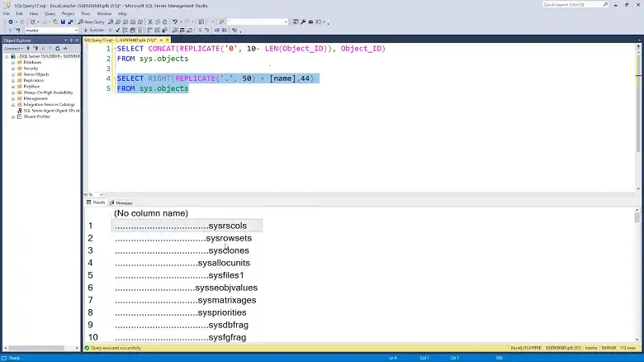Toggle the Object Explorer auto-hide pin
The height and width of the screenshot is (362, 644).
click(71, 40)
